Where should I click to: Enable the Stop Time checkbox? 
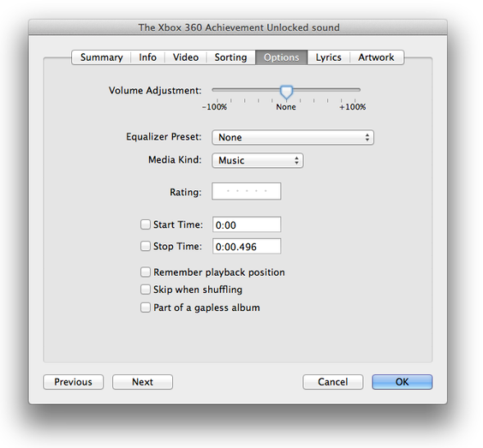(x=146, y=246)
